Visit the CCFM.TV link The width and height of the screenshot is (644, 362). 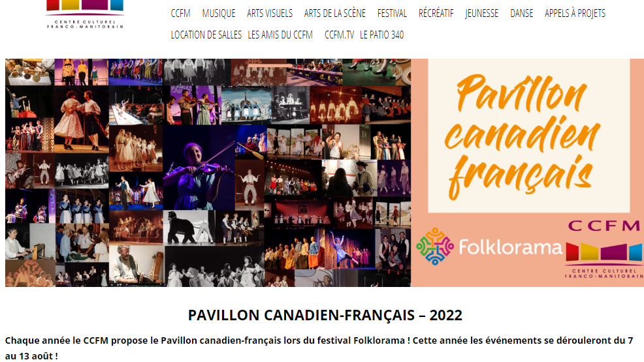tap(339, 35)
